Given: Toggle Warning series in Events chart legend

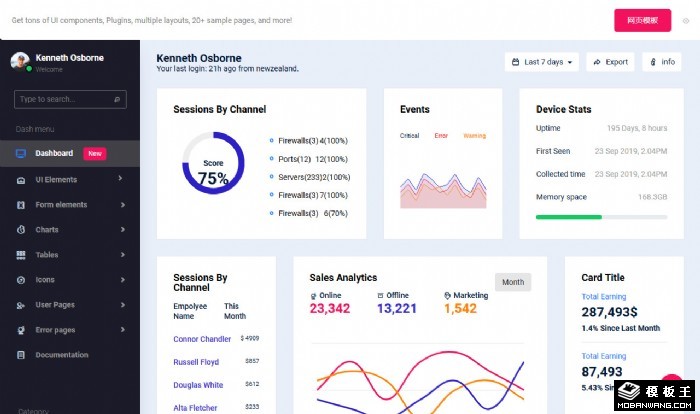Looking at the screenshot, I should click(x=474, y=136).
